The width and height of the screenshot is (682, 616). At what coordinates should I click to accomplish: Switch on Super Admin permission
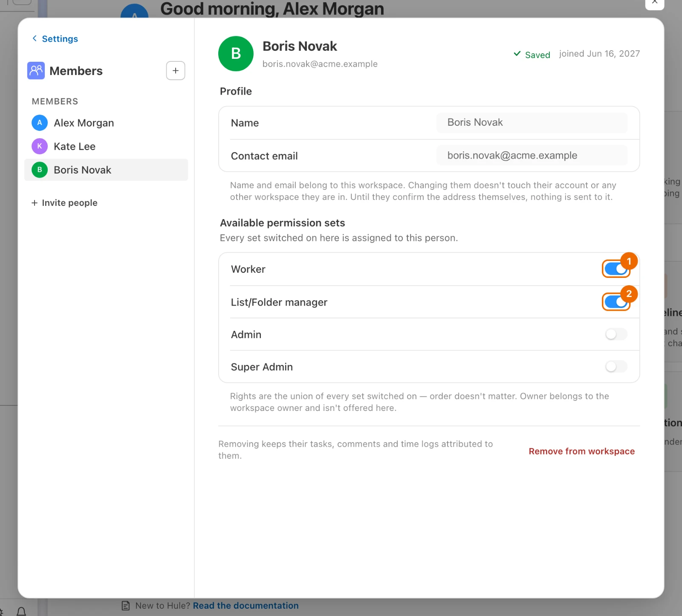click(616, 367)
